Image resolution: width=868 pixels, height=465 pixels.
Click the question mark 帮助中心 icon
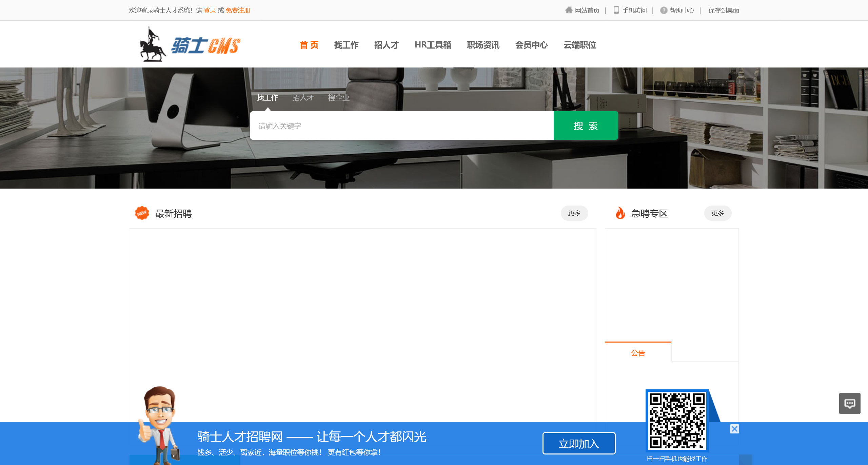(664, 11)
